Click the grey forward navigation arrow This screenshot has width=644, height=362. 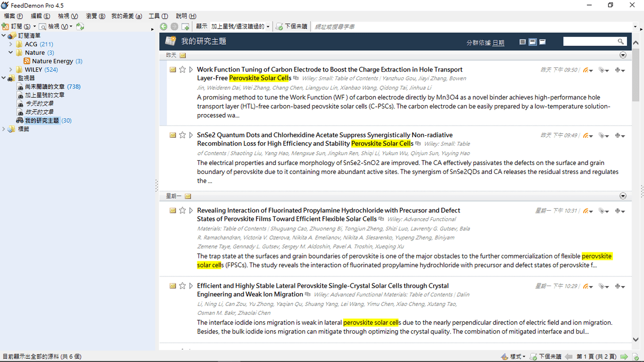coord(175,26)
